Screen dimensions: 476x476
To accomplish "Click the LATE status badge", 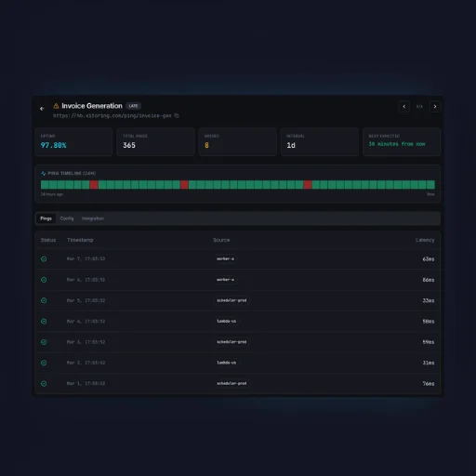I will click(x=133, y=106).
